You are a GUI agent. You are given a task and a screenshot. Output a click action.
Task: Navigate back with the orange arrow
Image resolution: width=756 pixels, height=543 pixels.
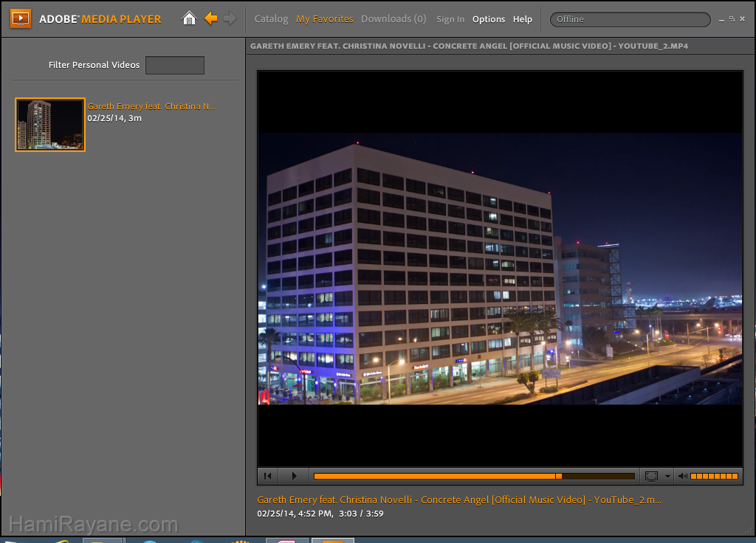click(210, 18)
